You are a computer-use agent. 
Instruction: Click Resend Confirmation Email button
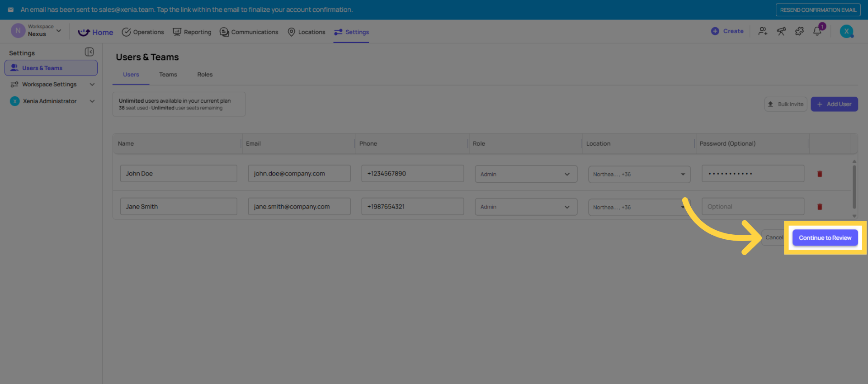click(x=818, y=10)
